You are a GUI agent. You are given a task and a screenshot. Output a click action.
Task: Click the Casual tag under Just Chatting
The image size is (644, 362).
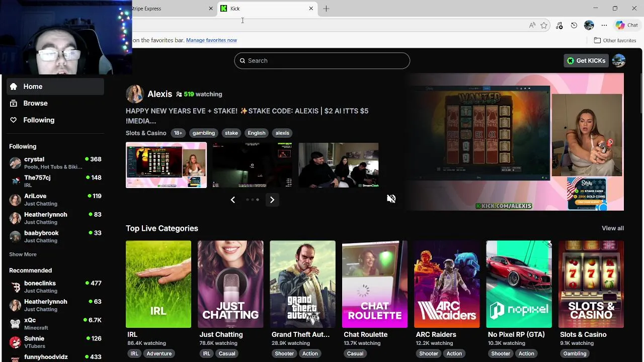(x=227, y=353)
